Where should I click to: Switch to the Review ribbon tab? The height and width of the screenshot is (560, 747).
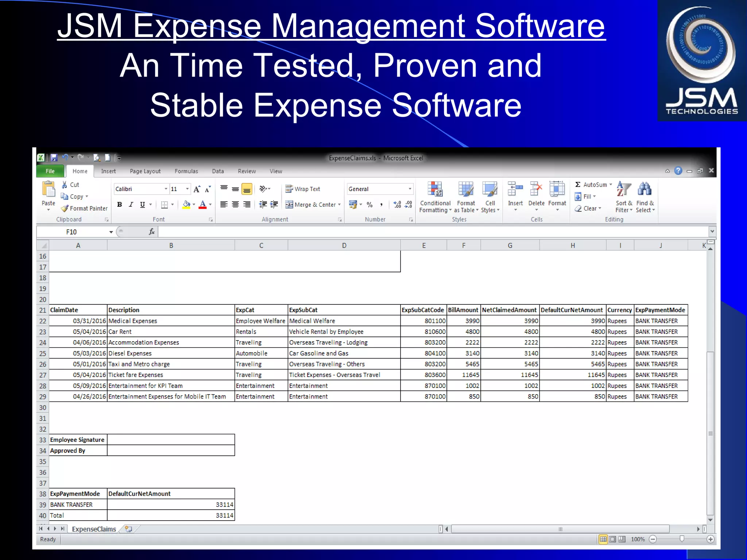(247, 171)
